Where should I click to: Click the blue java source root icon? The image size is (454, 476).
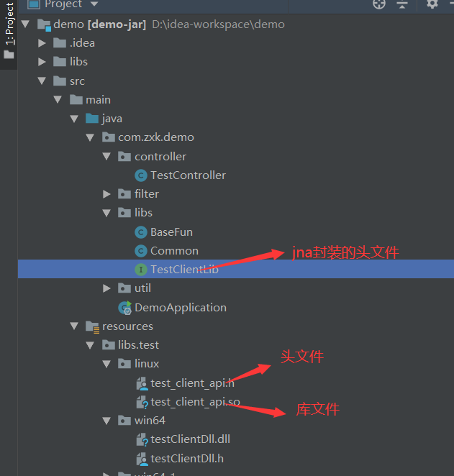[x=92, y=119]
